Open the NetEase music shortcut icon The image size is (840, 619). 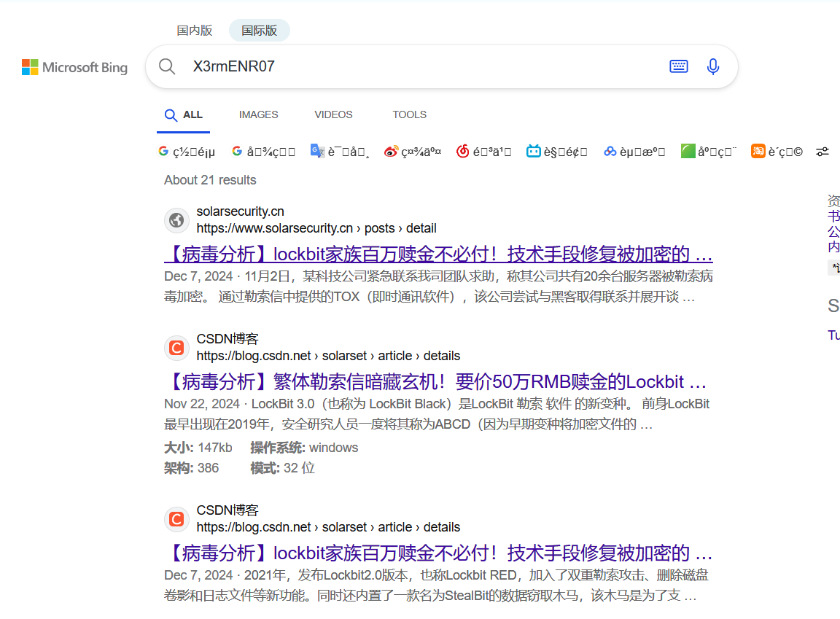tap(462, 152)
